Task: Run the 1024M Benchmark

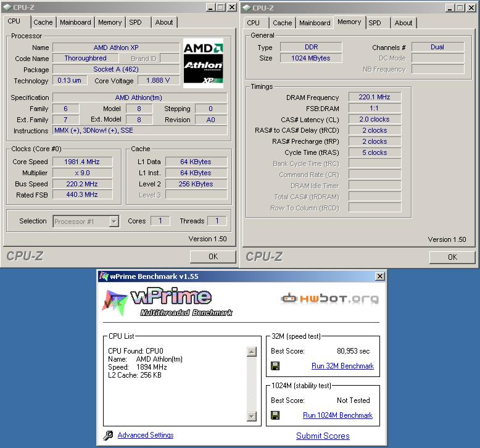Action: 337,415
